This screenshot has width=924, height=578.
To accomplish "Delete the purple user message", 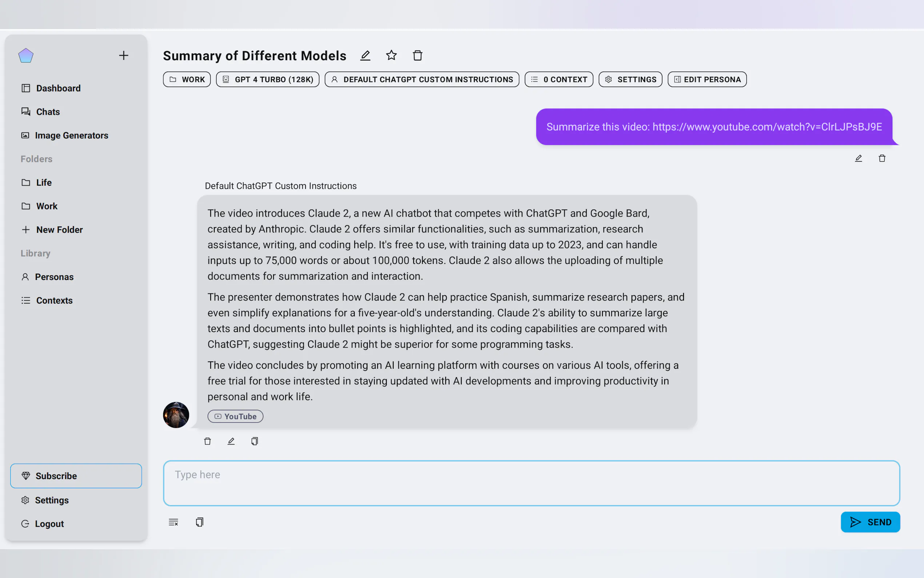I will pos(882,158).
